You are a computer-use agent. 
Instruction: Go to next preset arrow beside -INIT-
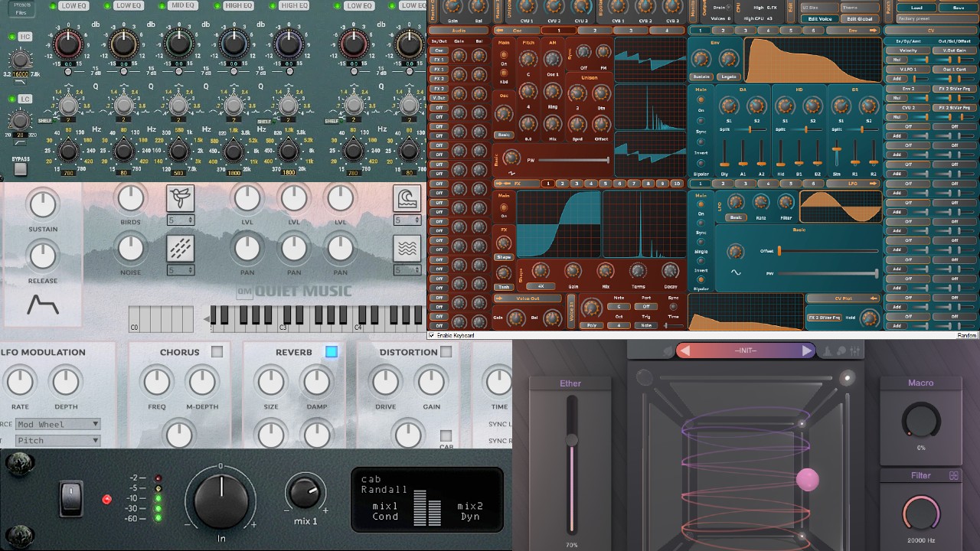coord(806,350)
